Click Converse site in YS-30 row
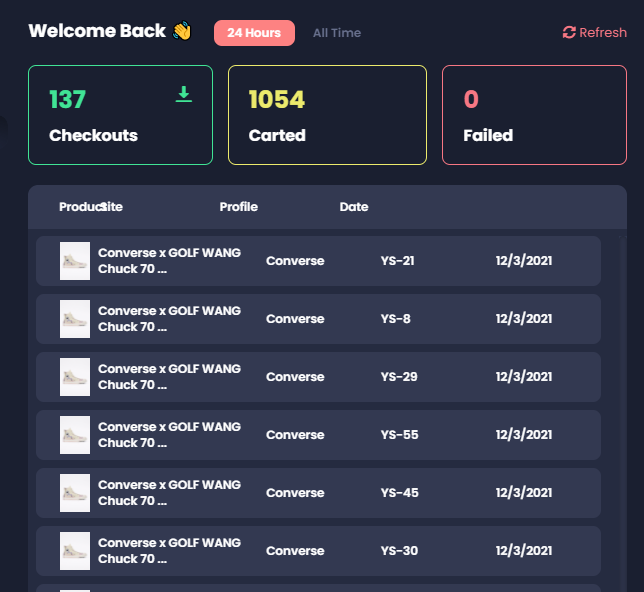The height and width of the screenshot is (592, 644). tap(295, 551)
